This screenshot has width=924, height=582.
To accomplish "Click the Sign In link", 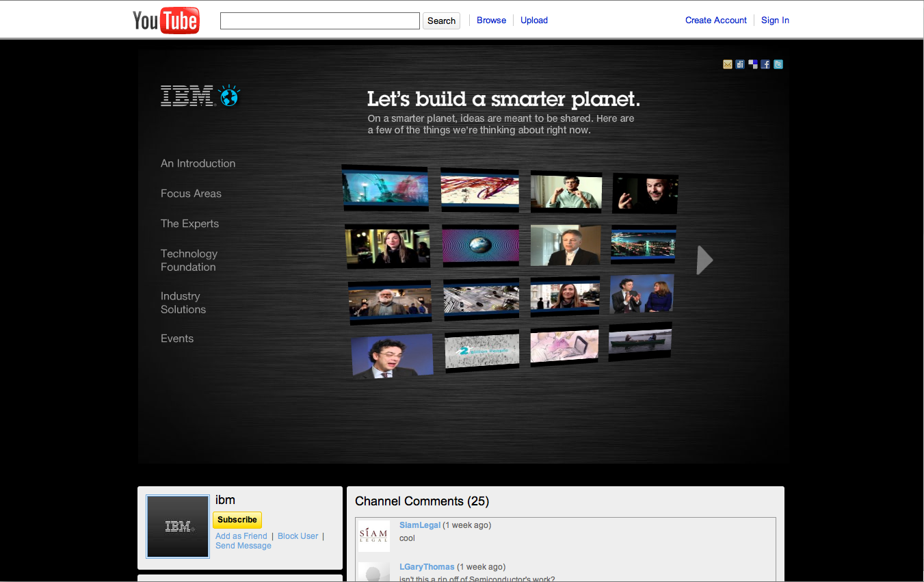I will (x=775, y=20).
